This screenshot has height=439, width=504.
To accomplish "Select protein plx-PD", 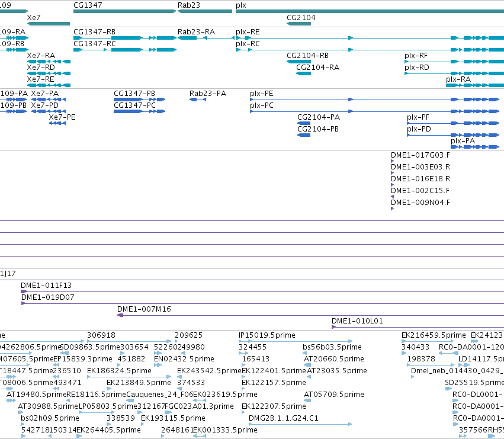I will pyautogui.click(x=453, y=135).
